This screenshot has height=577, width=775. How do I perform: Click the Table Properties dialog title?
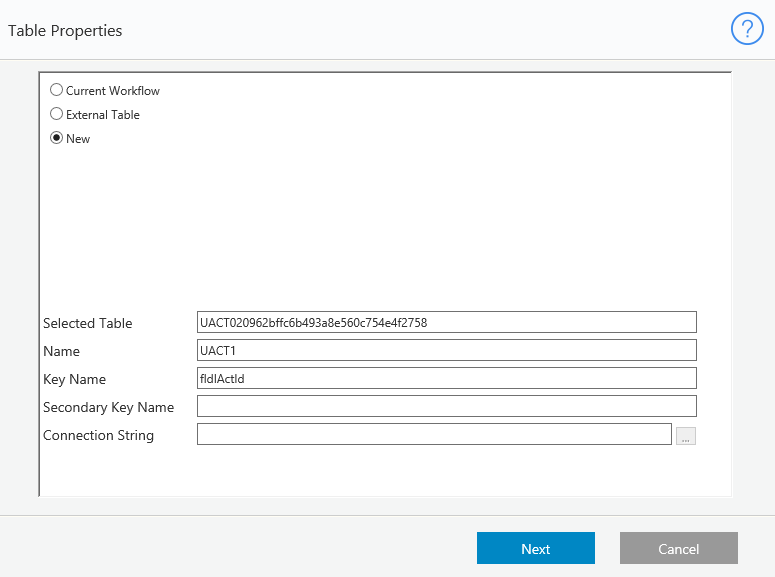tap(65, 30)
